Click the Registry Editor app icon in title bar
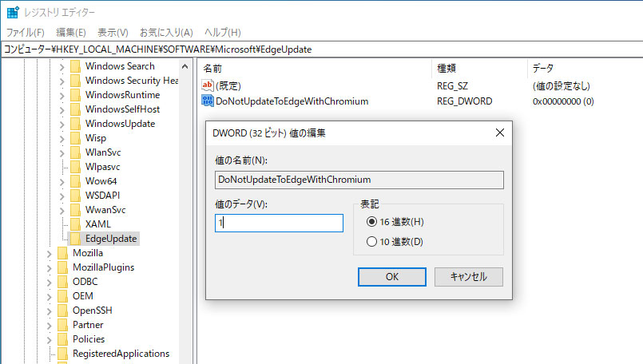This screenshot has width=643, height=364. (x=13, y=12)
